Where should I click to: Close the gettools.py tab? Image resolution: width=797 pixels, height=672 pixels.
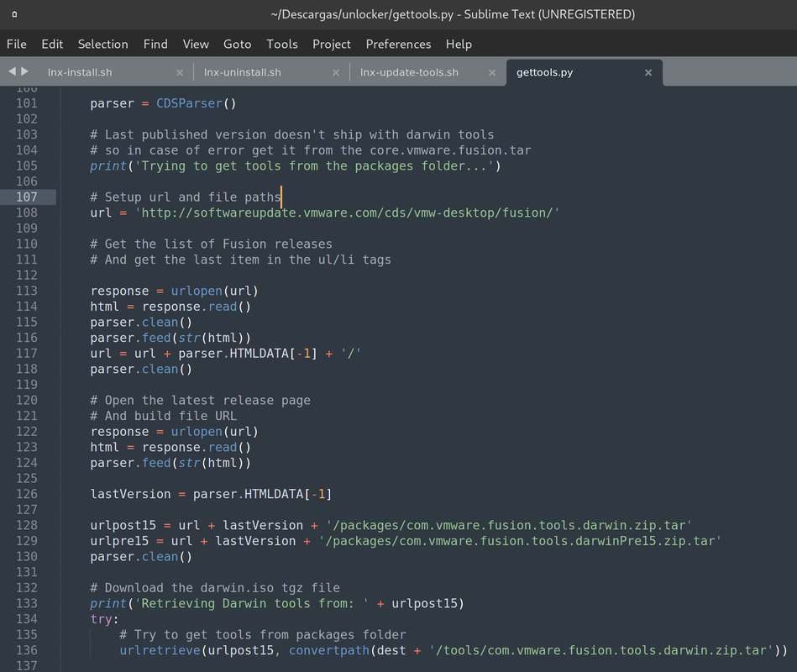click(x=648, y=73)
